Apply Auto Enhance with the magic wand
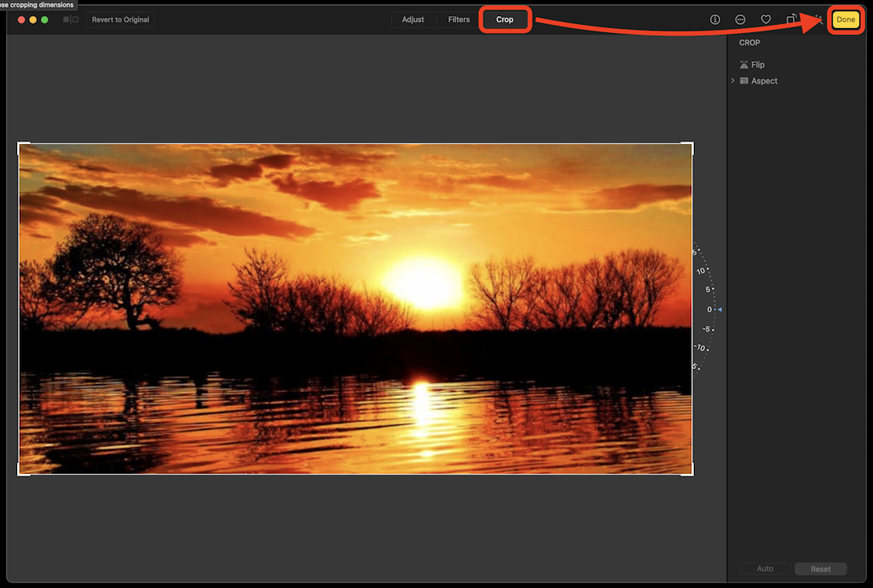873x588 pixels. pos(820,19)
